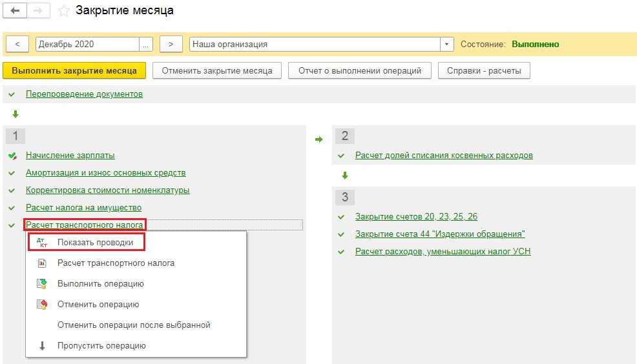The height and width of the screenshot is (364, 637).
Task: Open Отчет о выполнении операций
Action: (360, 70)
